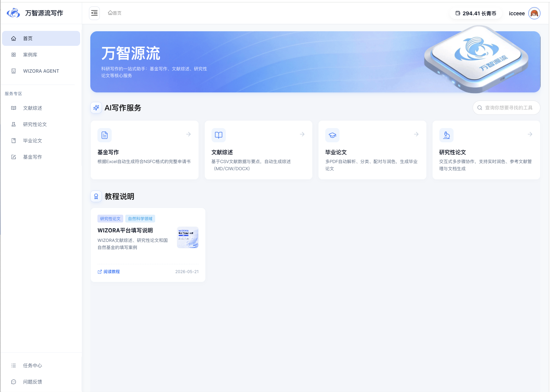
Task: Collapse sidebar with the menu fold icon
Action: click(94, 13)
